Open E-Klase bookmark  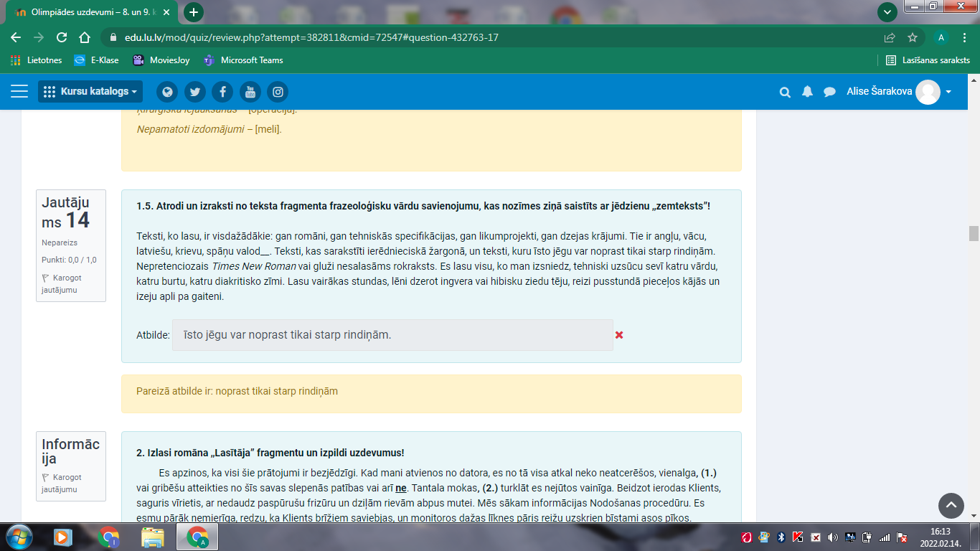[x=96, y=60]
